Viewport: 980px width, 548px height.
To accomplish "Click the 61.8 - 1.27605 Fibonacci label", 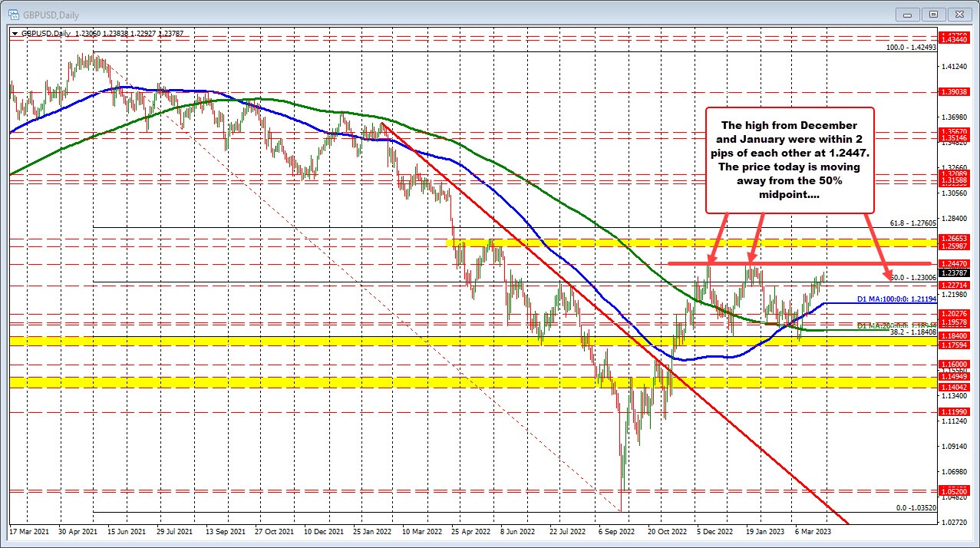I will click(912, 223).
